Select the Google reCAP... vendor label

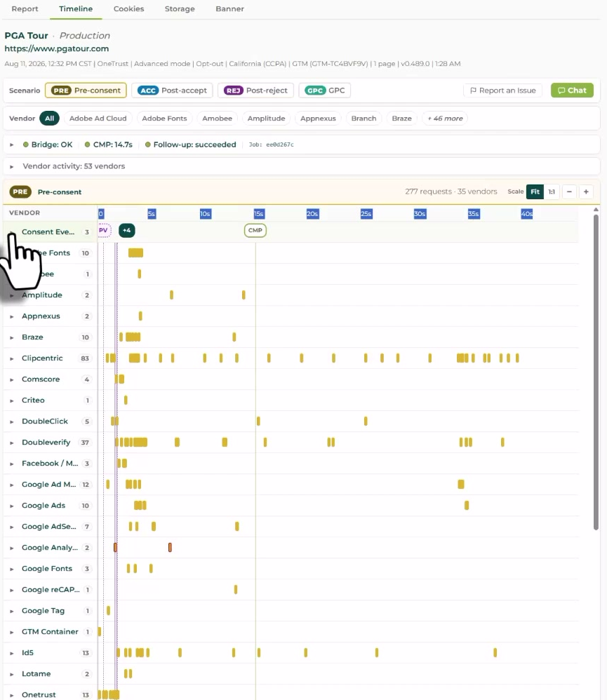51,589
